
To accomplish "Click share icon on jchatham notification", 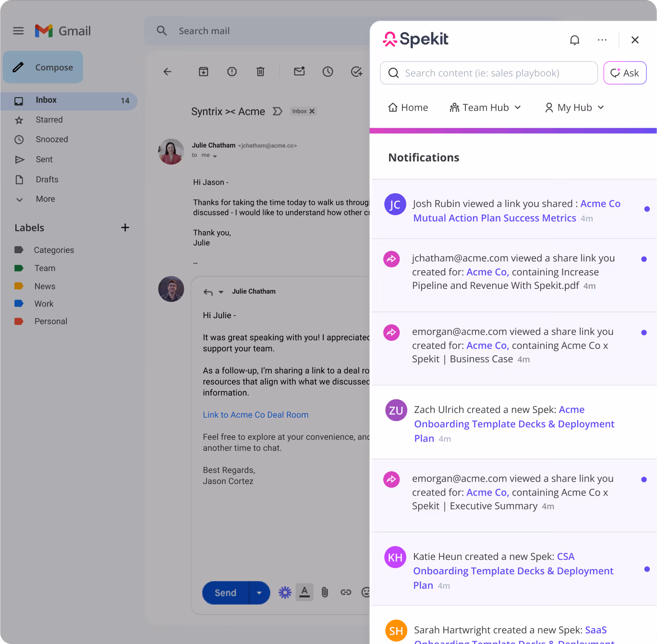I will (391, 259).
